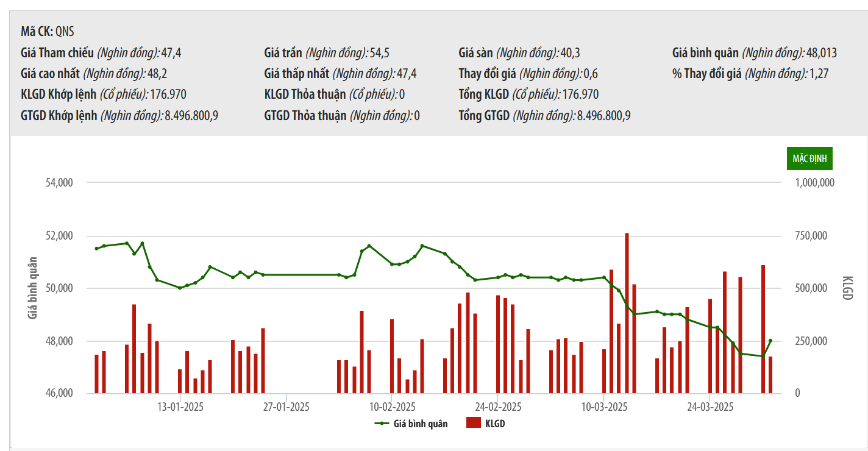Select the 24-03-2025 date label
Viewport: 868px width, 451px height.
[x=710, y=407]
